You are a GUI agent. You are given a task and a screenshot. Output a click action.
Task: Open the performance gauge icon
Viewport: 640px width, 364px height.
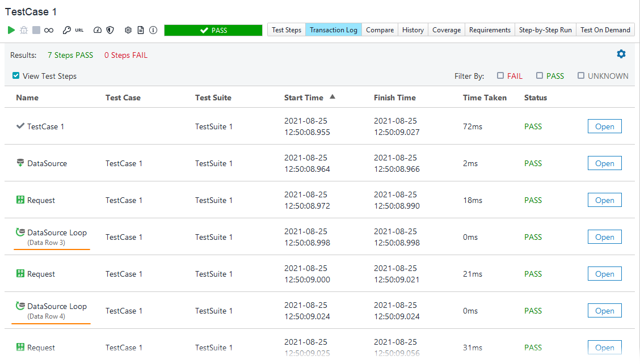[x=96, y=30]
